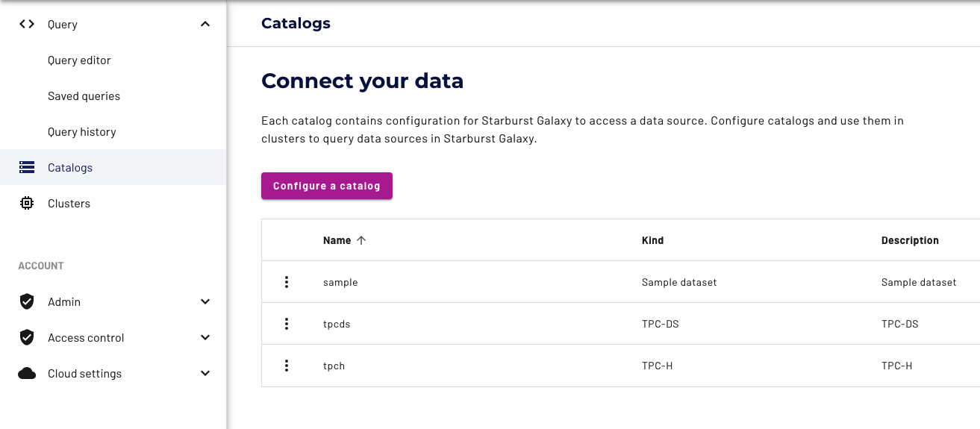This screenshot has width=980, height=429.
Task: Collapse the Query section chevron
Action: pyautogui.click(x=205, y=25)
